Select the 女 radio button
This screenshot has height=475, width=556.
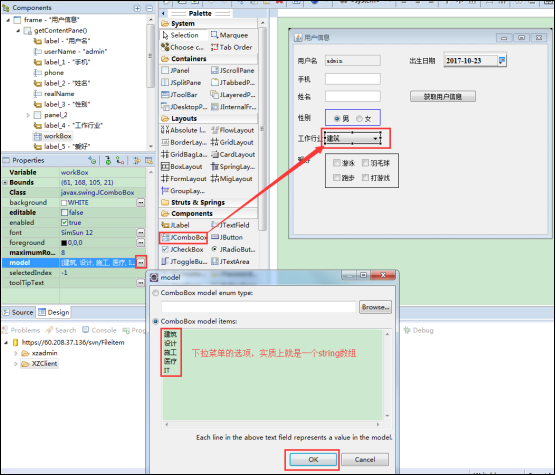click(x=360, y=119)
